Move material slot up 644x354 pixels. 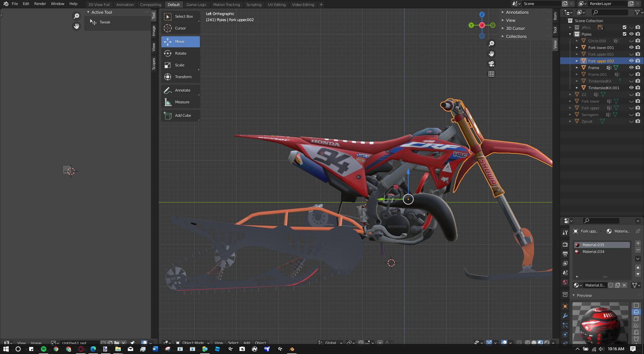click(x=638, y=267)
